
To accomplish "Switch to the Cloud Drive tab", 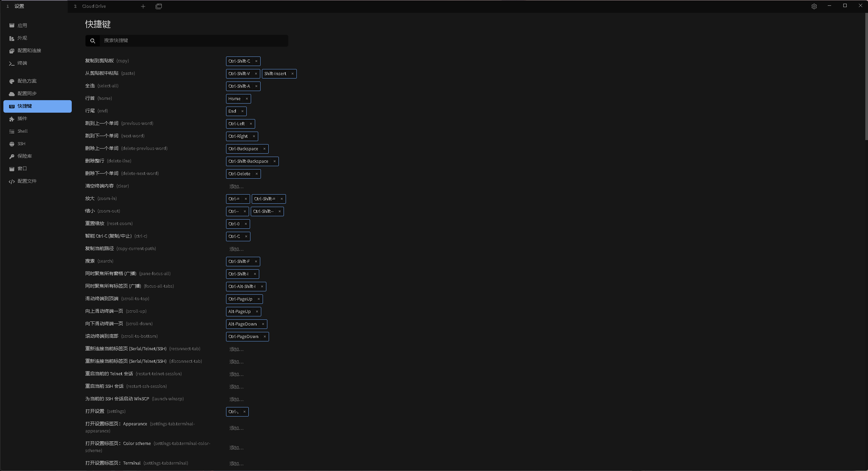I will tap(94, 6).
